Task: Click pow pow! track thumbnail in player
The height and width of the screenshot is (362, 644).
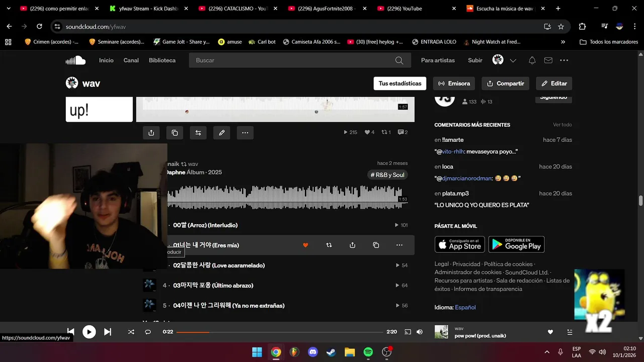Action: [x=441, y=332]
